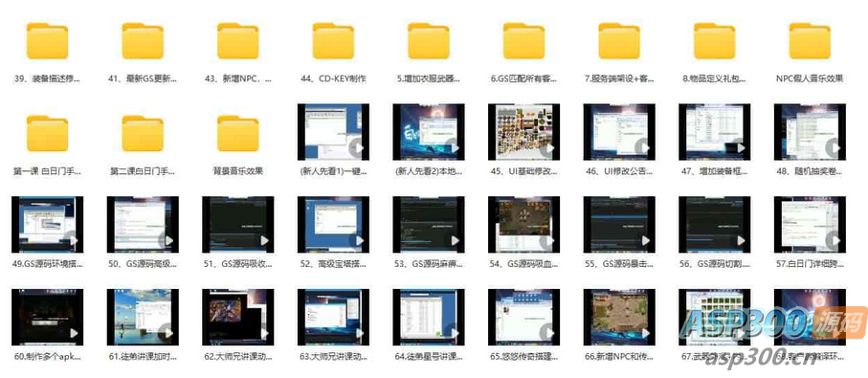868x378 pixels.
Task: Select the 55、GS源码暴击 video thumbnail
Action: pos(619,224)
